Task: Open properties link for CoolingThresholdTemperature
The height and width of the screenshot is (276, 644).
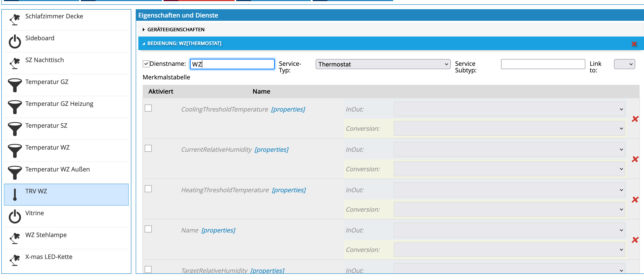Action: (288, 109)
